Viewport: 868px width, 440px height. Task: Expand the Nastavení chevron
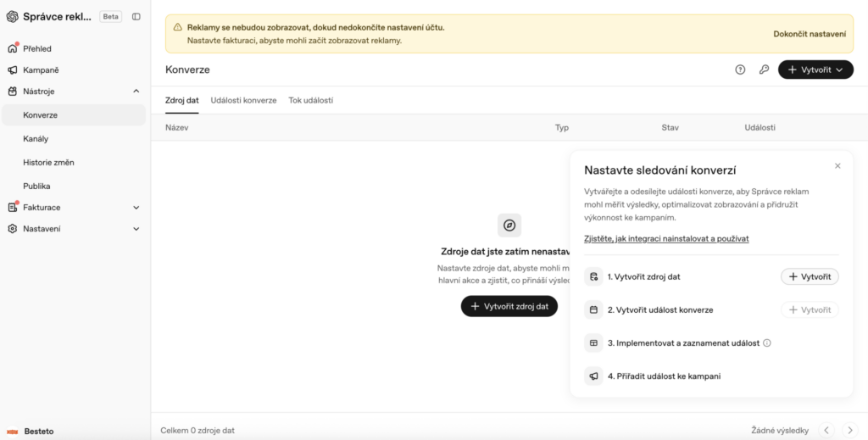click(x=136, y=229)
